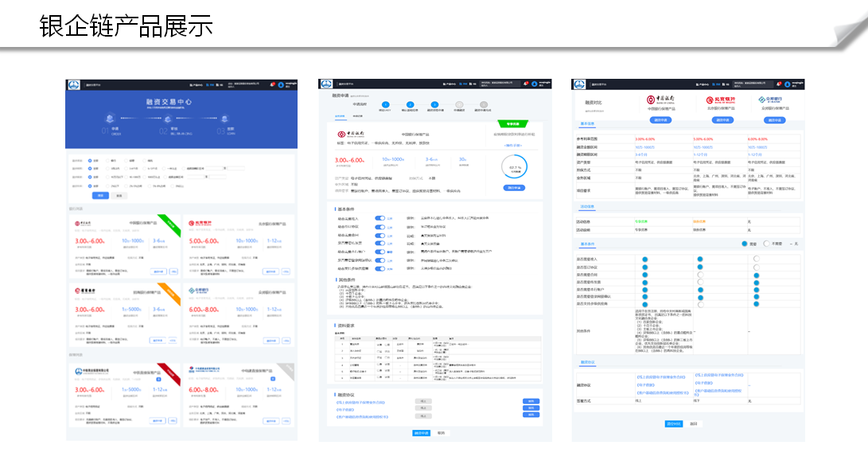Toggle the first switch under 基本条件
Image resolution: width=868 pixels, height=457 pixels.
pyautogui.click(x=380, y=217)
